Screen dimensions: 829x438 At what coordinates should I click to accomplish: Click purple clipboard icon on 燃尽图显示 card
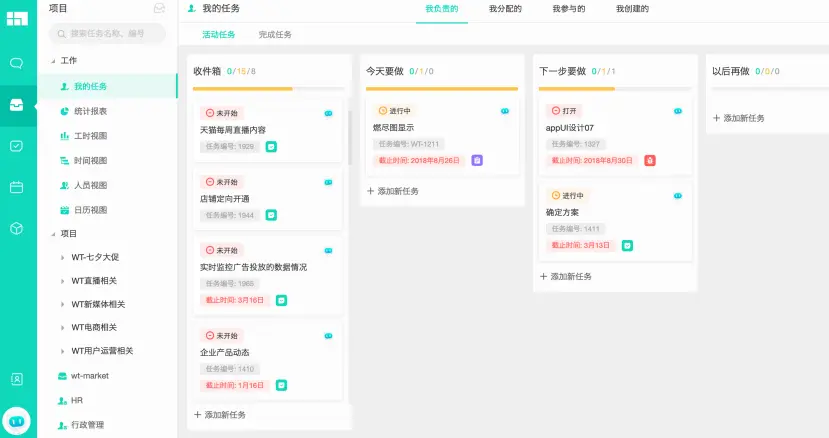point(477,160)
